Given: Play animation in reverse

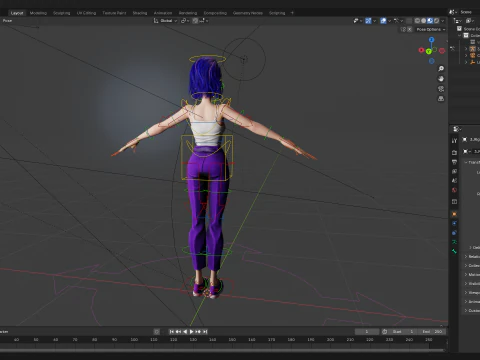Looking at the screenshot, I should pos(185,332).
